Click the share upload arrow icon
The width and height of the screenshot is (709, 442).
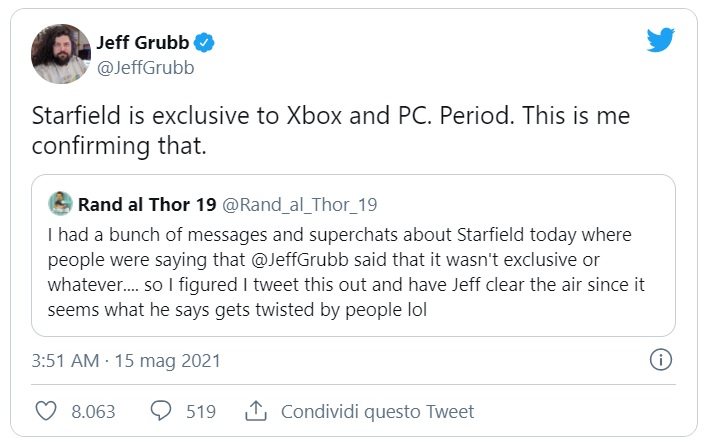255,411
